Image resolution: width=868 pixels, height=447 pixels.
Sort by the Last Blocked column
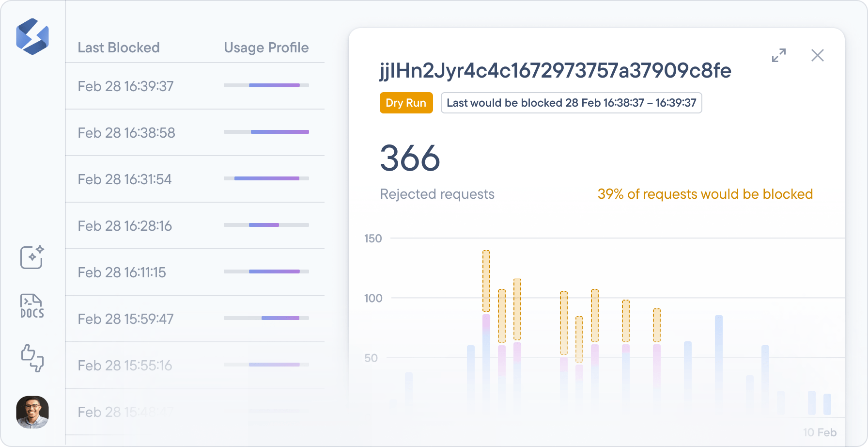[119, 48]
